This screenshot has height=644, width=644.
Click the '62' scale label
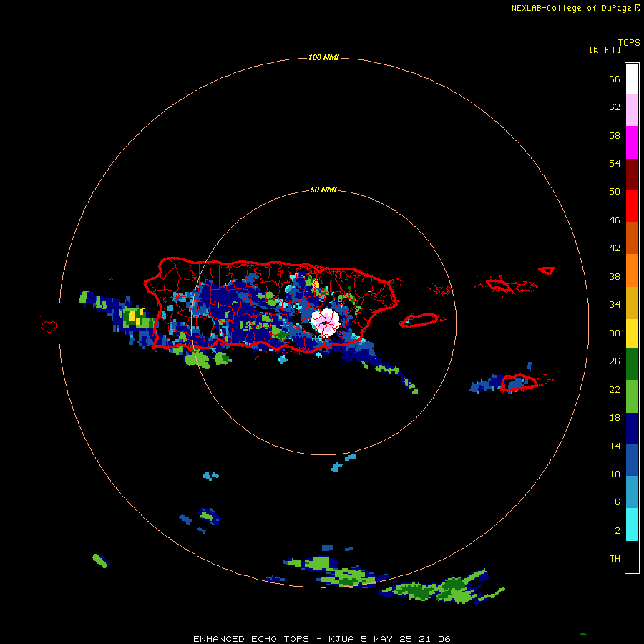tap(615, 107)
